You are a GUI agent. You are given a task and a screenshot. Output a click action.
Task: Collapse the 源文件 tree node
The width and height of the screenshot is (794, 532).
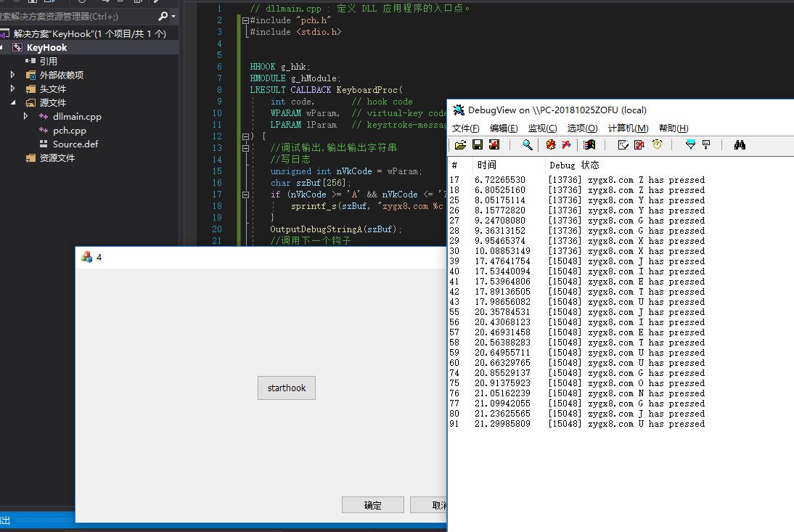pyautogui.click(x=12, y=103)
